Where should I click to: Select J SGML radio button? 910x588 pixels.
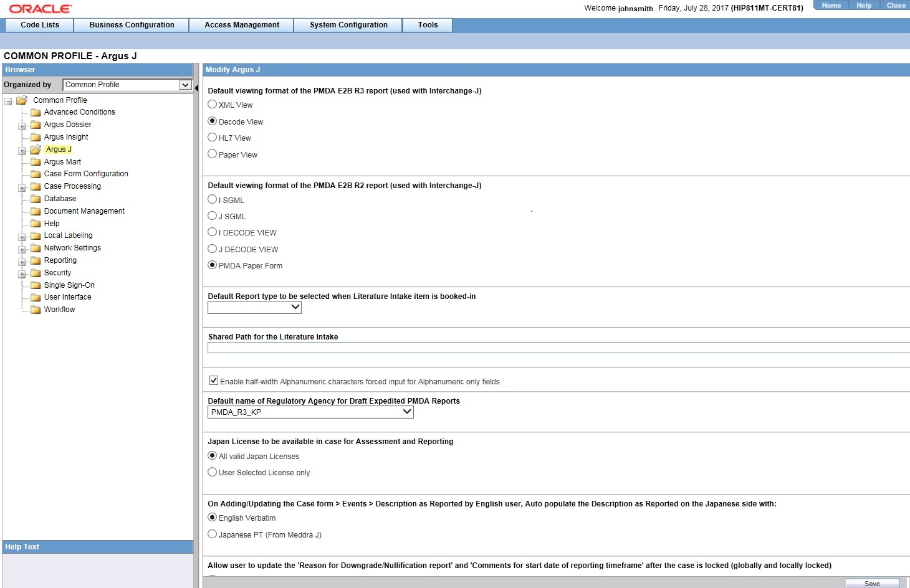[213, 216]
